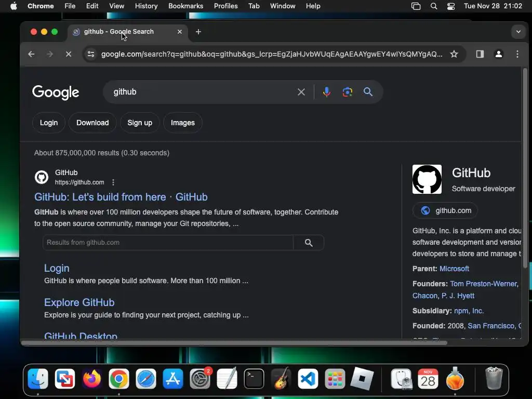
Task: Bookmark this page with the star icon
Action: pos(454,54)
